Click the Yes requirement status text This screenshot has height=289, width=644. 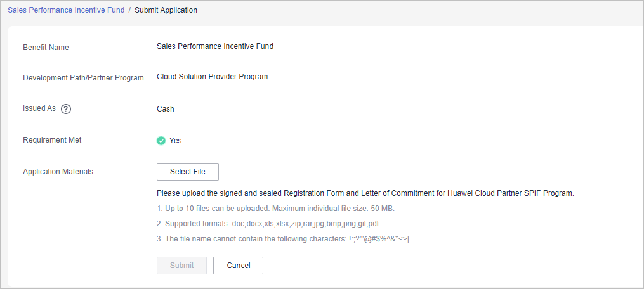click(175, 141)
